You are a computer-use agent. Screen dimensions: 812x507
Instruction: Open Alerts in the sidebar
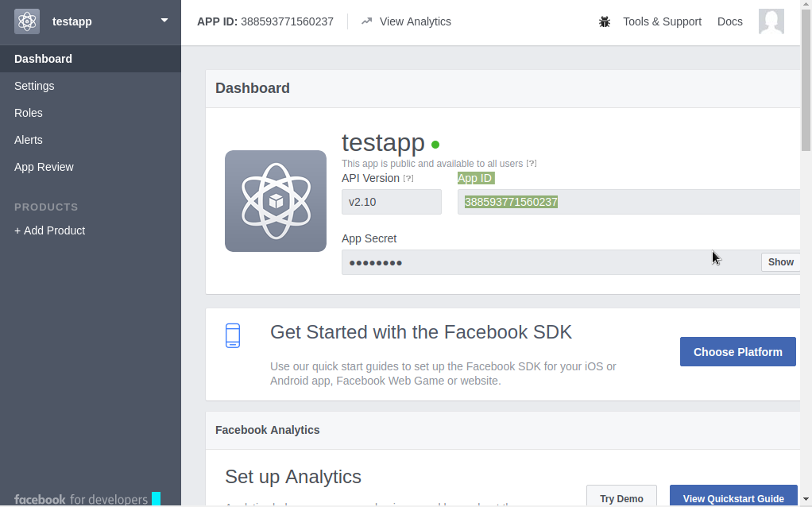click(29, 140)
